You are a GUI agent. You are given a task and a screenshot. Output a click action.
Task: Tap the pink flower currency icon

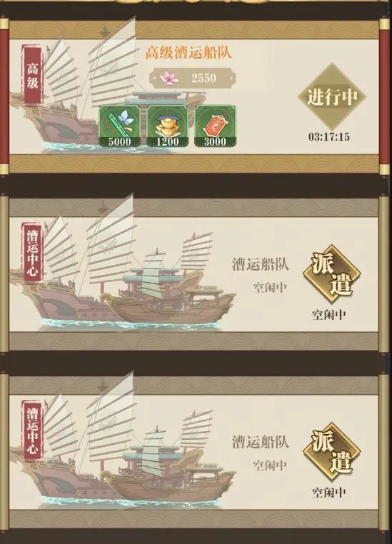[169, 78]
